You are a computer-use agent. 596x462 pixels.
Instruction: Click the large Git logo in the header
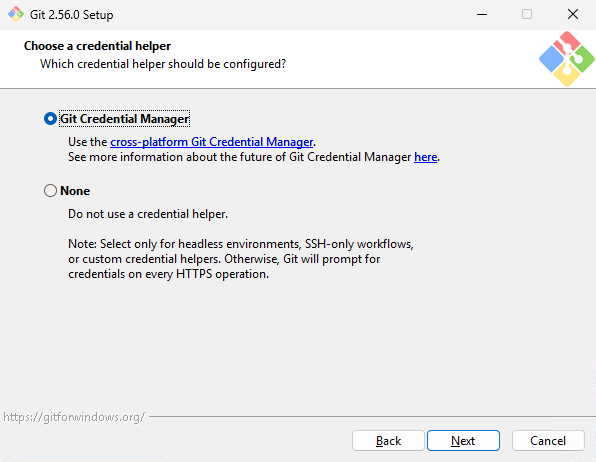click(567, 59)
